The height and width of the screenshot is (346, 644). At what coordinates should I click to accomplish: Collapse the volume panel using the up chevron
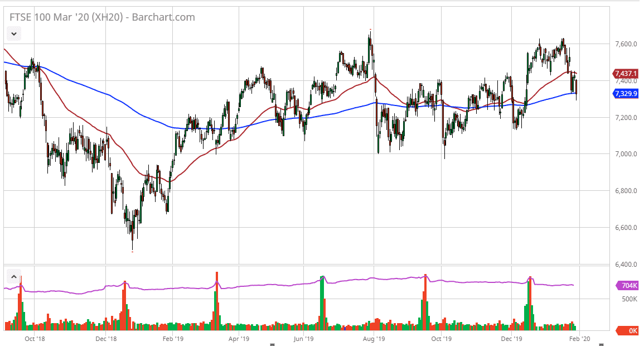[x=13, y=277]
